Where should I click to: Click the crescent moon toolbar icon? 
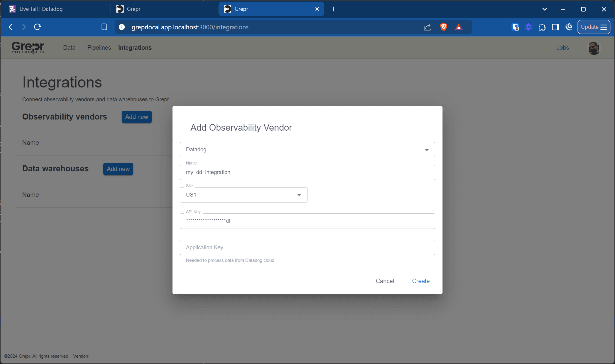click(x=569, y=27)
